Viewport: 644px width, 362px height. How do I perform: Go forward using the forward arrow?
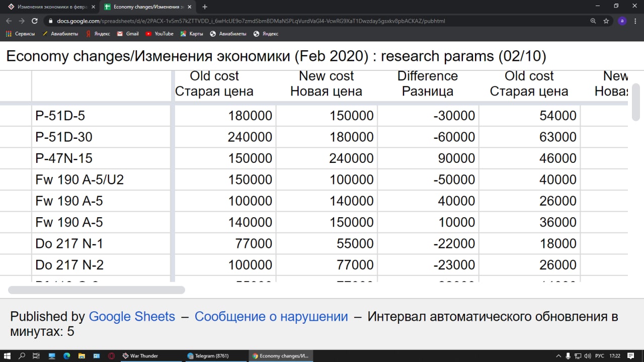(22, 21)
